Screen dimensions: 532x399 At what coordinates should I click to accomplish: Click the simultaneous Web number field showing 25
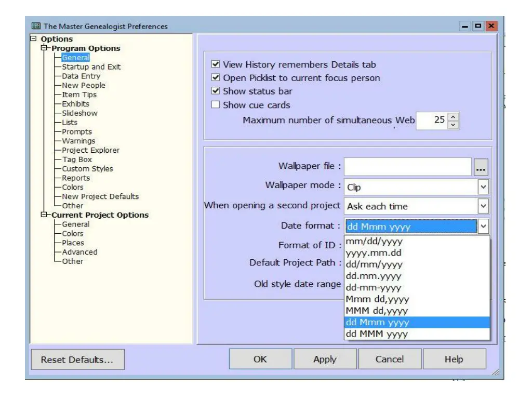[x=432, y=121]
